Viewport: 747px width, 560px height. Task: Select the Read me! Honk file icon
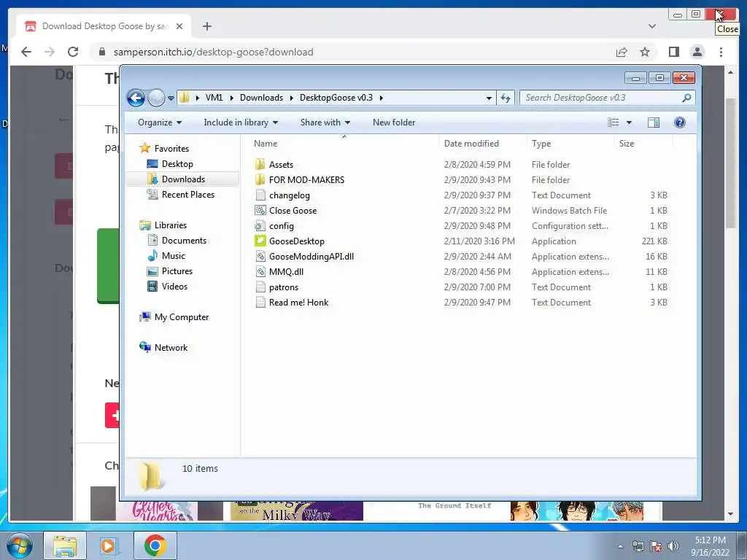(x=260, y=303)
